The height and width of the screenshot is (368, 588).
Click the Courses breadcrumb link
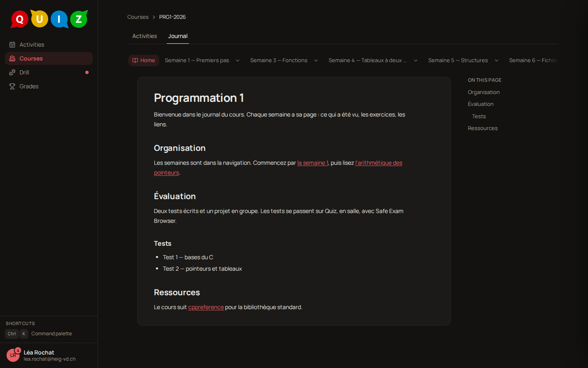tap(138, 17)
